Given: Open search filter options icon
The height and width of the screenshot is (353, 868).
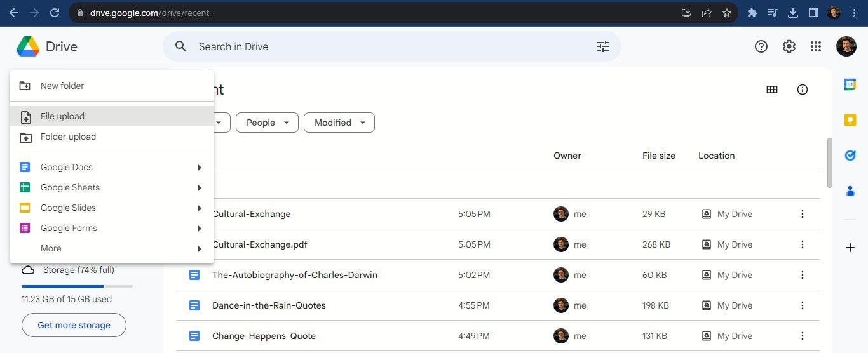Looking at the screenshot, I should [602, 46].
